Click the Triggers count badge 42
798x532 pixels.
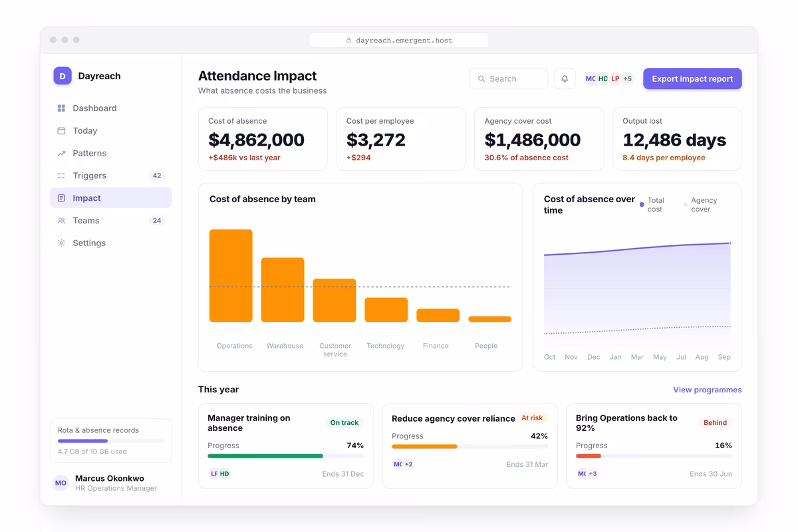(157, 176)
